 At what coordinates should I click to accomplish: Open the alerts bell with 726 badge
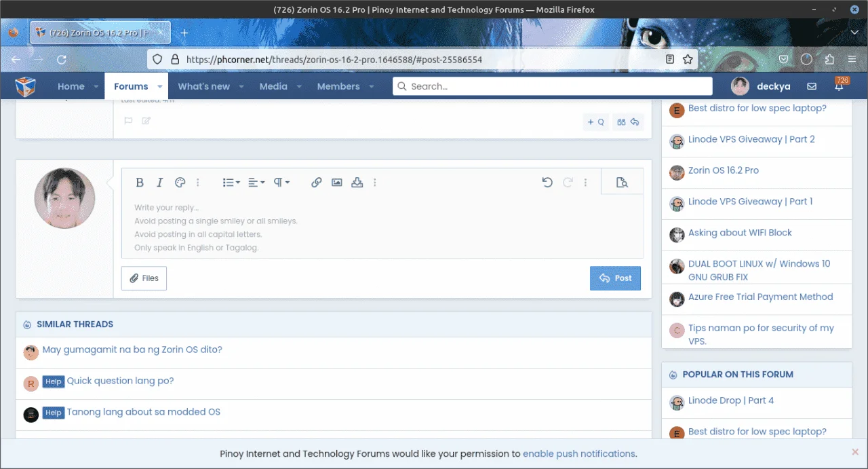[840, 86]
